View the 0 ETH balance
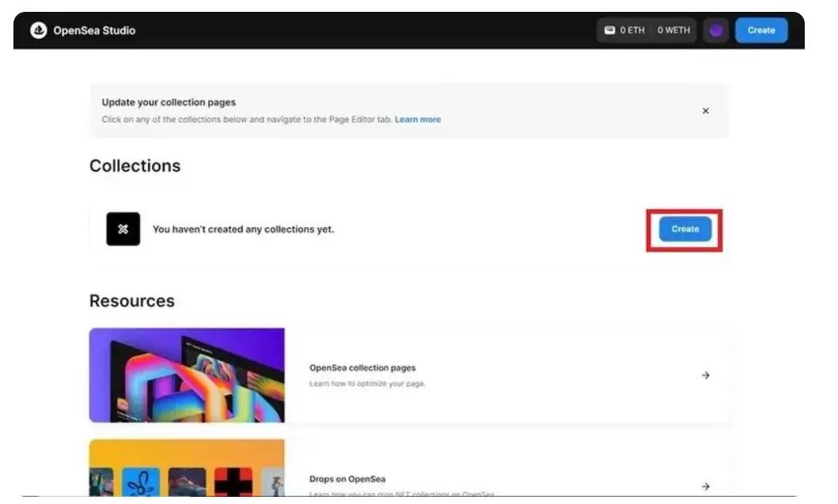 (632, 31)
